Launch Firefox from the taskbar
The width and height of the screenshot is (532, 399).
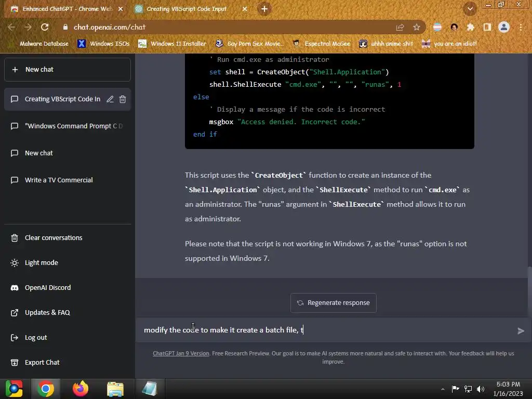81,389
